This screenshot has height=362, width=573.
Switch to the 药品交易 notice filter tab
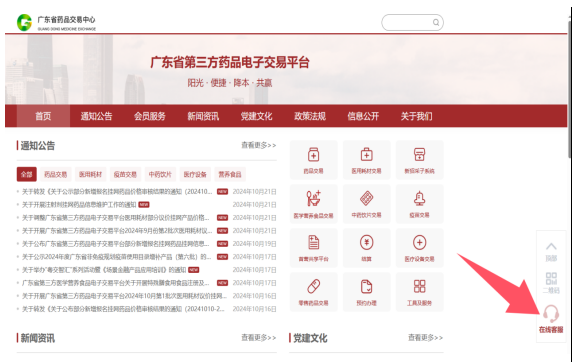click(56, 174)
